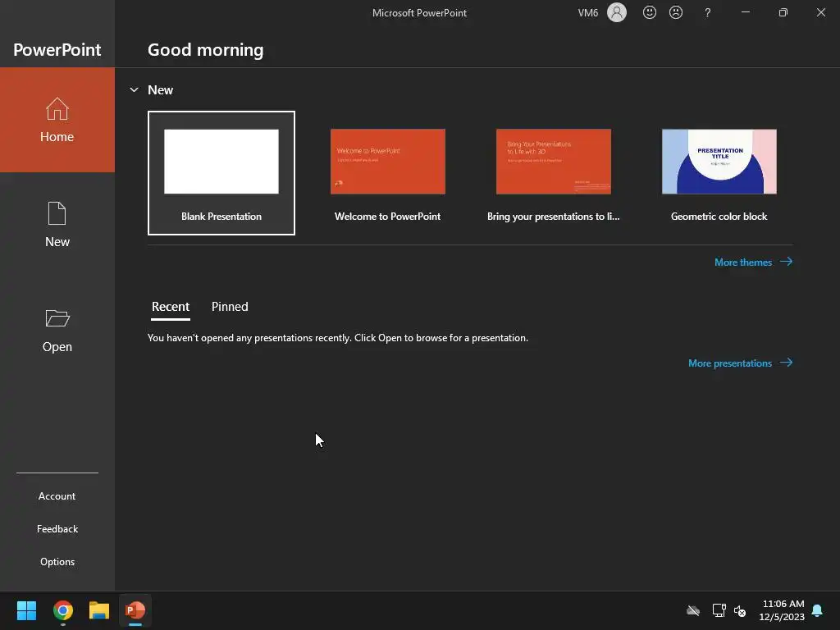
Task: Collapse the New templates section
Action: pyautogui.click(x=134, y=90)
